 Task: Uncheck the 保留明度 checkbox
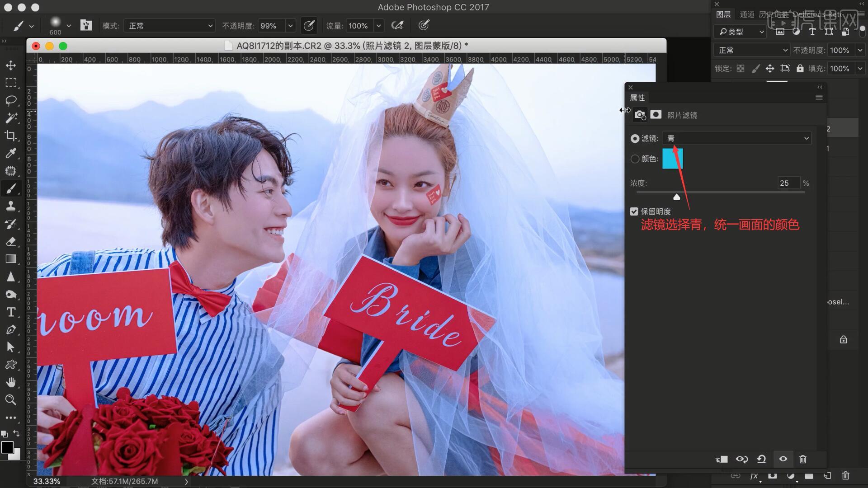pos(634,211)
